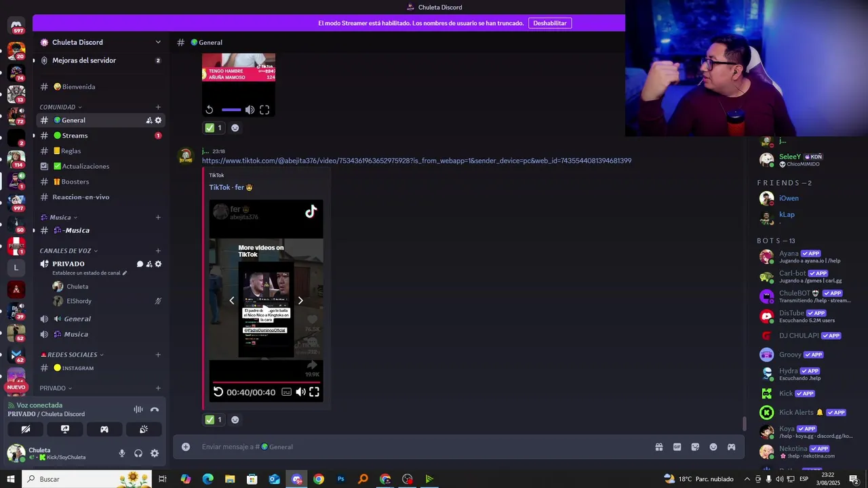Image resolution: width=868 pixels, height=488 pixels.
Task: Collapse the COMUNIDAD category
Action: [60, 107]
